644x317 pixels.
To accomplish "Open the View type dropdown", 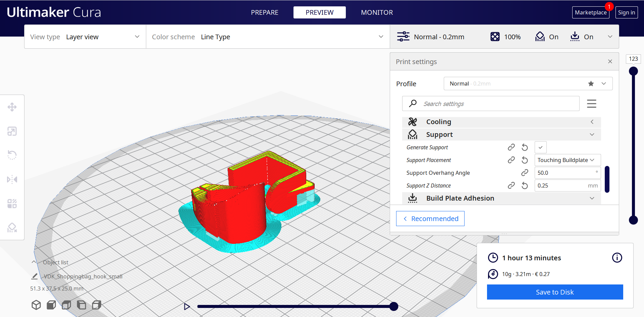I will [x=85, y=37].
